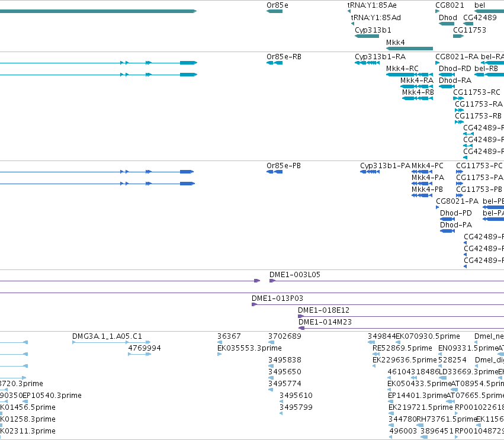The image size is (504, 440).
Task: Select the Or85e-RB transcript label
Action: 284,57
